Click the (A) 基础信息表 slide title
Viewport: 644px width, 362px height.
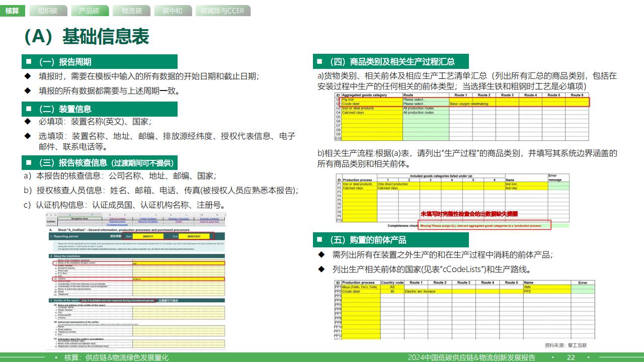87,37
